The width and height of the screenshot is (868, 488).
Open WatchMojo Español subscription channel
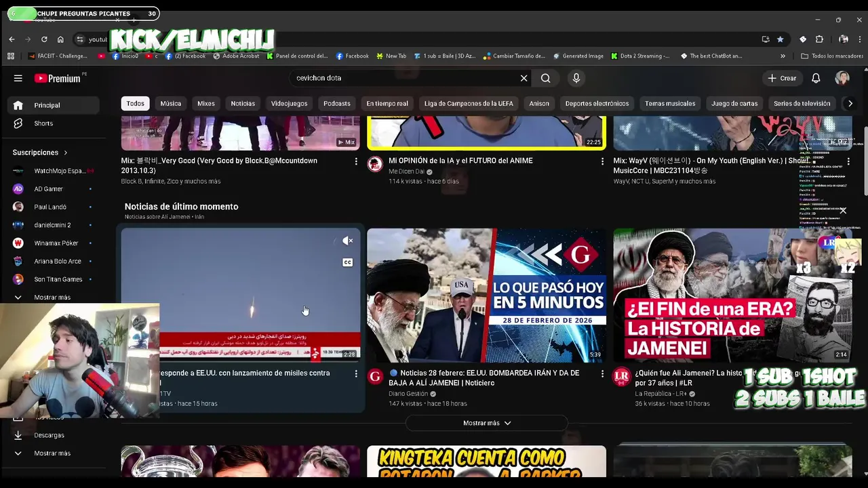pos(53,171)
